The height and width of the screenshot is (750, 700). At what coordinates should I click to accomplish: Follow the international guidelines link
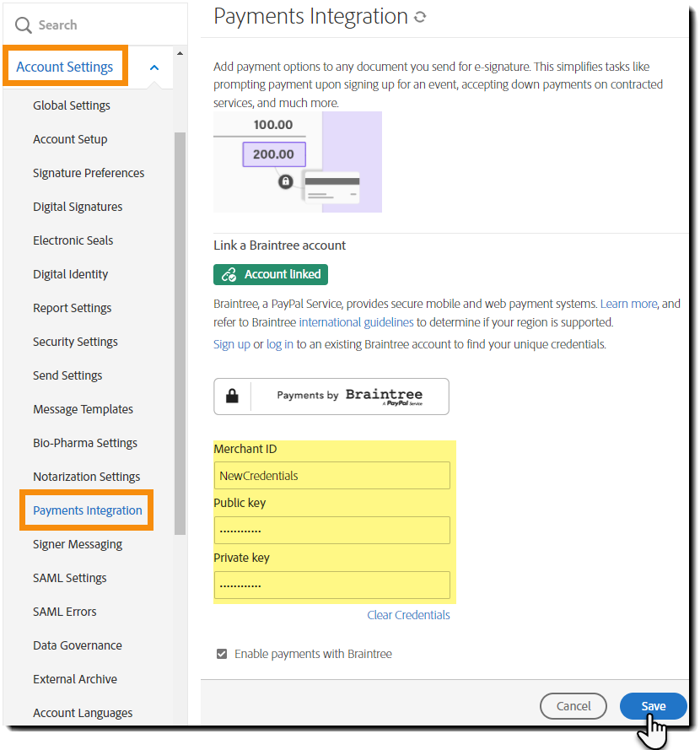pyautogui.click(x=356, y=322)
